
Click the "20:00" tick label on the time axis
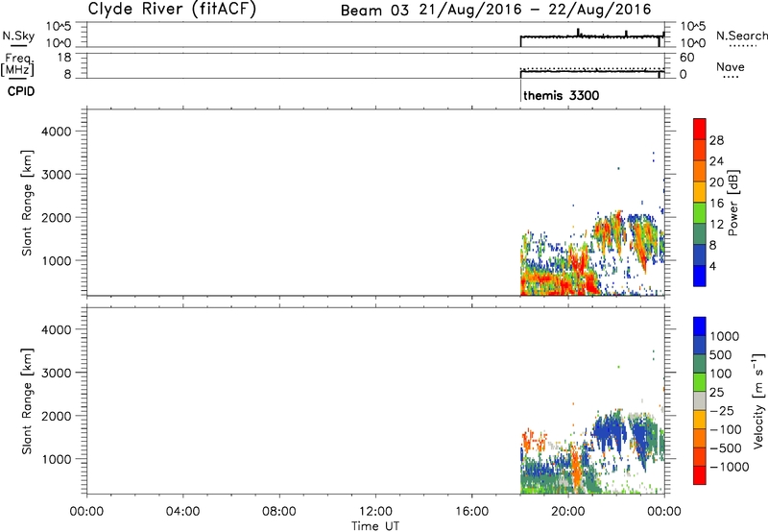click(x=567, y=512)
